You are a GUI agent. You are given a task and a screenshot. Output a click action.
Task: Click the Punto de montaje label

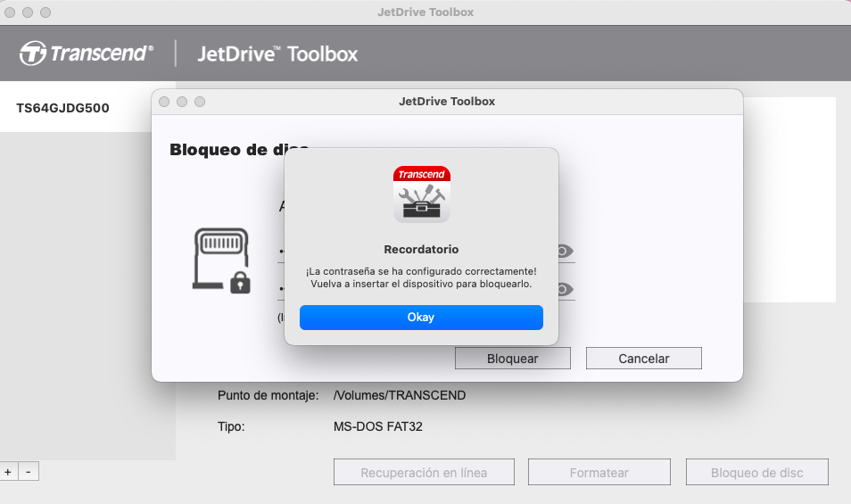point(269,395)
